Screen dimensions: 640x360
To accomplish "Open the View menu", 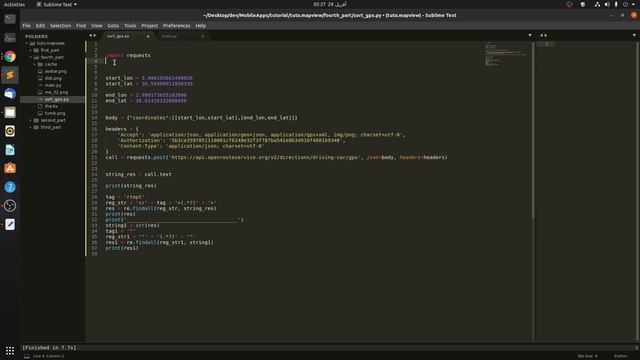I will [x=97, y=26].
